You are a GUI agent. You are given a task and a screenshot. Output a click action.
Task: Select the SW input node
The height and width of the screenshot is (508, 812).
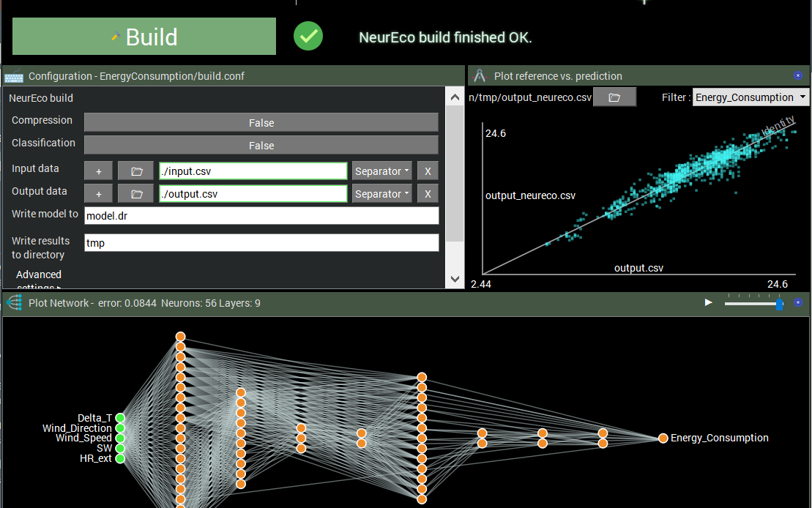tap(120, 449)
